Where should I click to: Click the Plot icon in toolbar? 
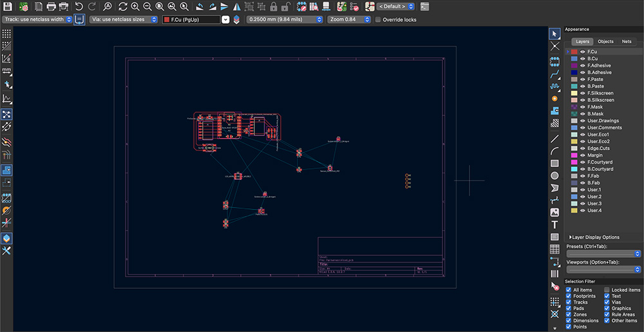[x=63, y=6]
